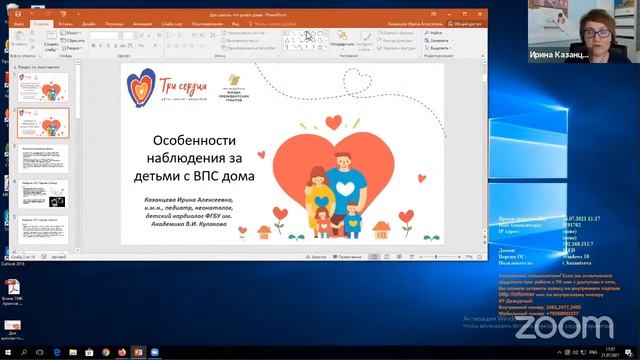Toggle Bold formatting in font group
This screenshot has height=360, width=640.
pos(93,46)
